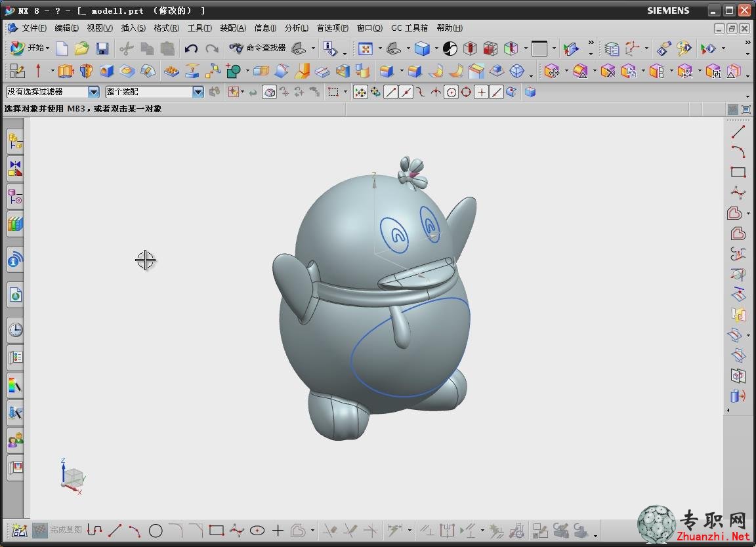Click the Fit view icon

[366, 48]
